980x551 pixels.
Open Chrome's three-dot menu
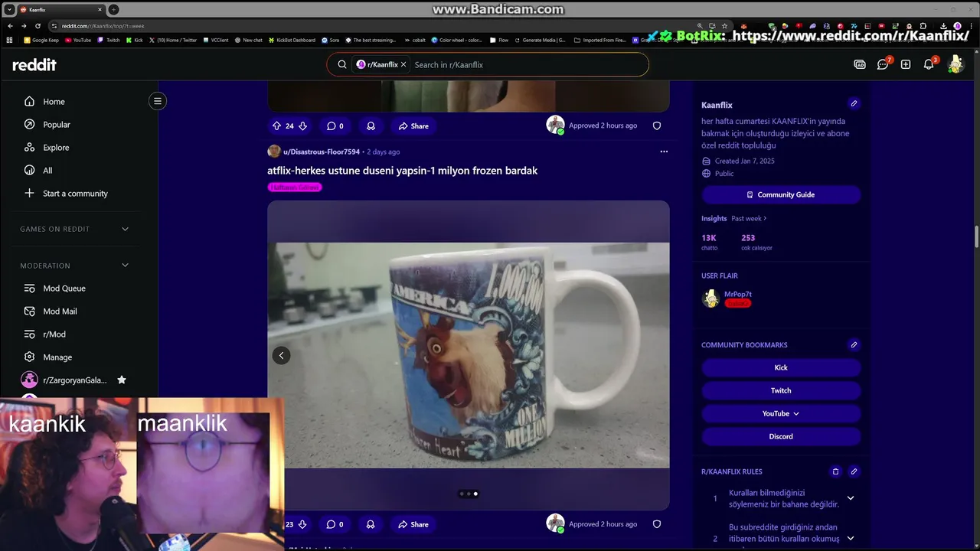(x=971, y=26)
